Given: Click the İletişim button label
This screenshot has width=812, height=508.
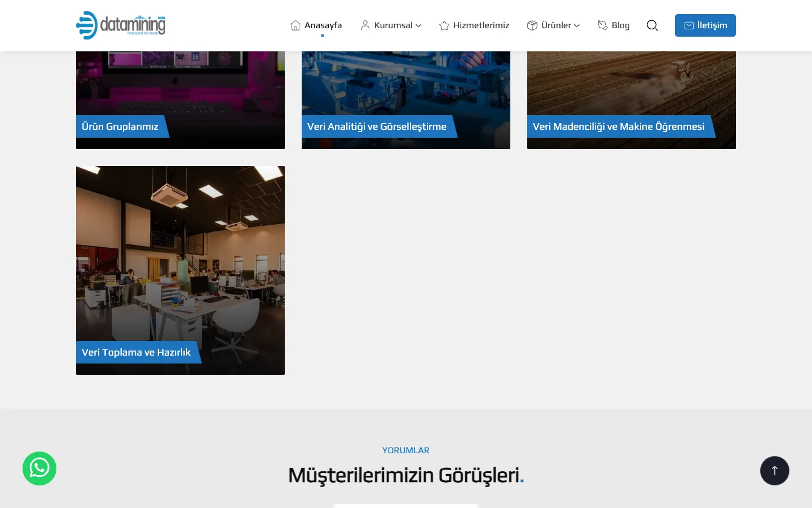Looking at the screenshot, I should (712, 25).
